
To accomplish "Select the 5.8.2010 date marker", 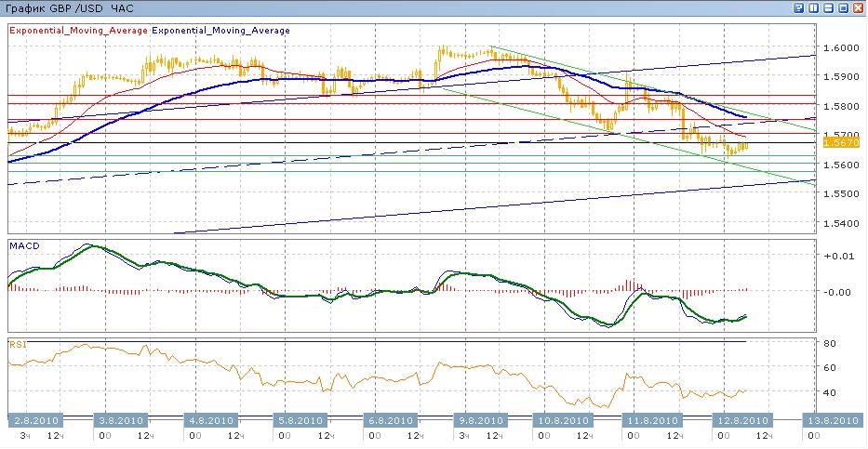I will click(x=300, y=418).
